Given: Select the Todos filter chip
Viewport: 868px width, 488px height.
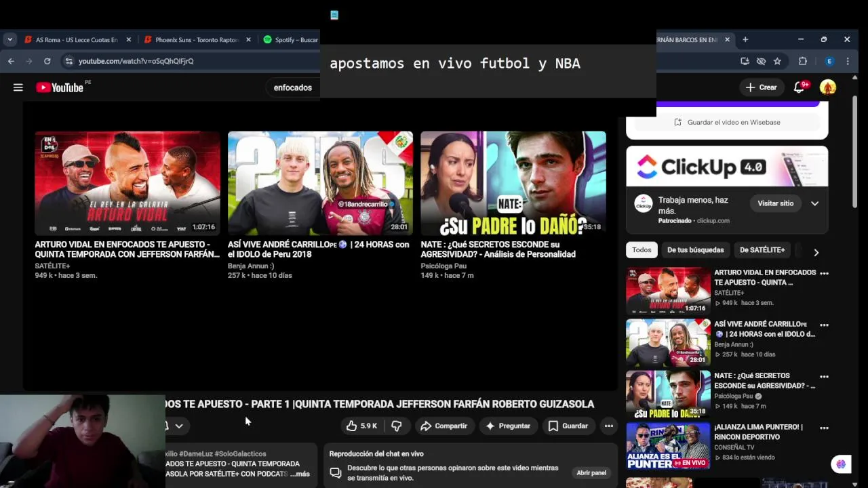Looking at the screenshot, I should (x=642, y=250).
